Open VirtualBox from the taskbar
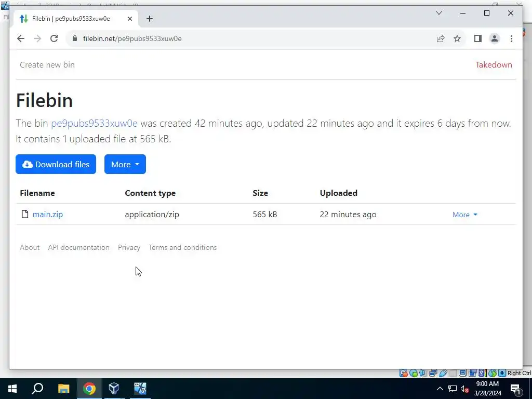The image size is (532, 399). 114,389
